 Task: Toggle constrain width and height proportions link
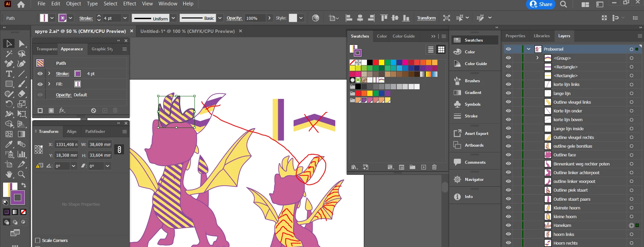pos(119,150)
